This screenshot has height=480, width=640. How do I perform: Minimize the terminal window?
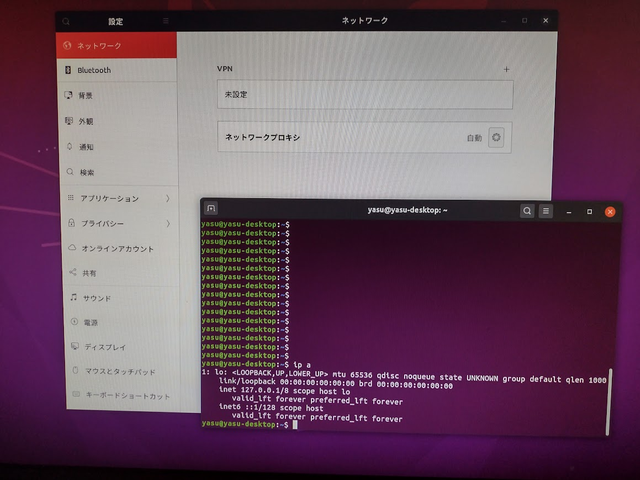(569, 212)
